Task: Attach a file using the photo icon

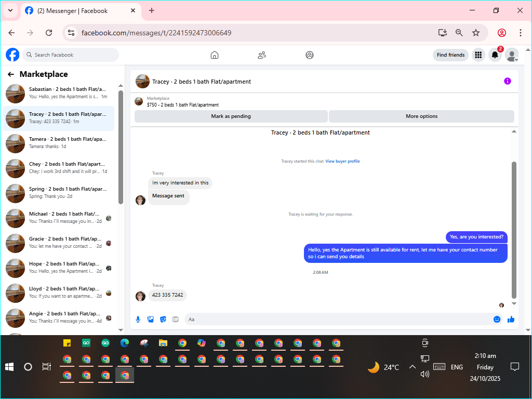Action: (151, 320)
